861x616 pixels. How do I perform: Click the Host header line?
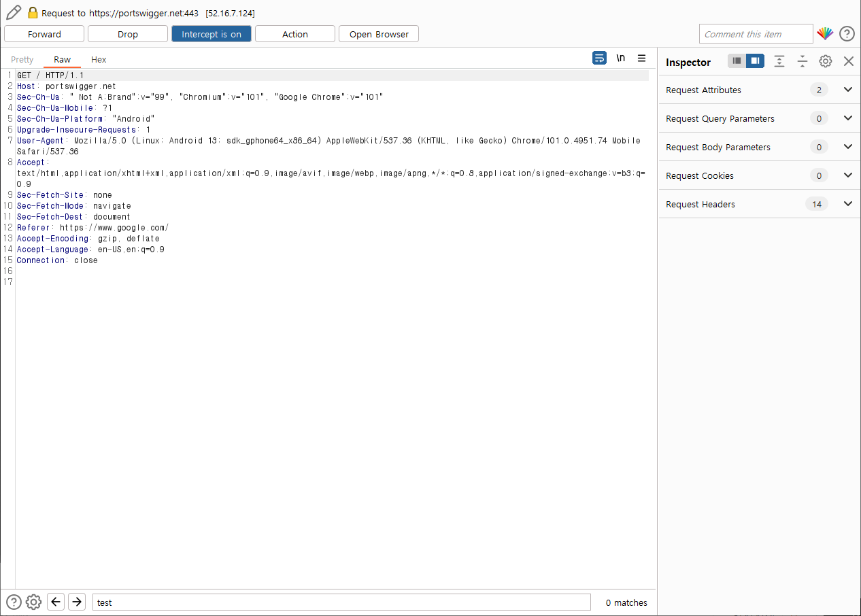(x=67, y=86)
